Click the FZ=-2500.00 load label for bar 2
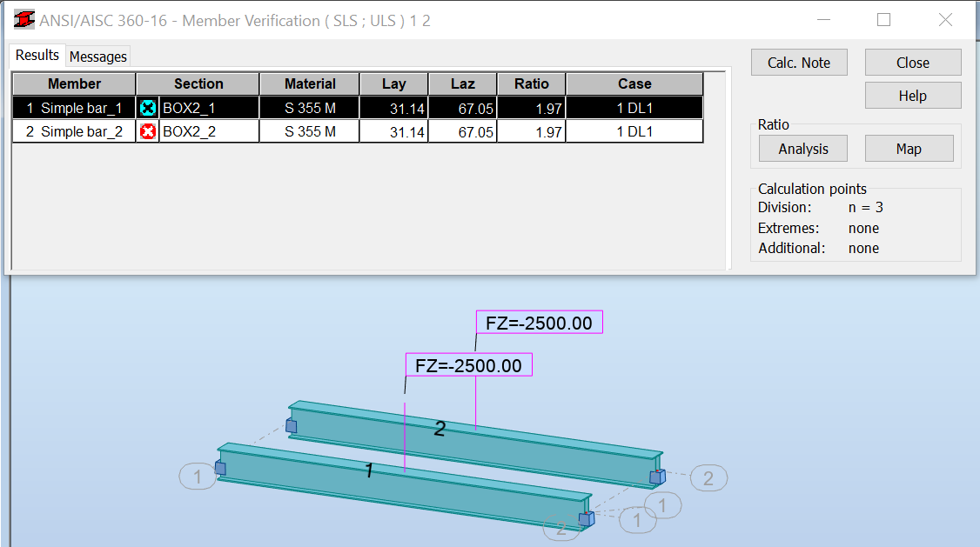980x547 pixels. (x=538, y=321)
